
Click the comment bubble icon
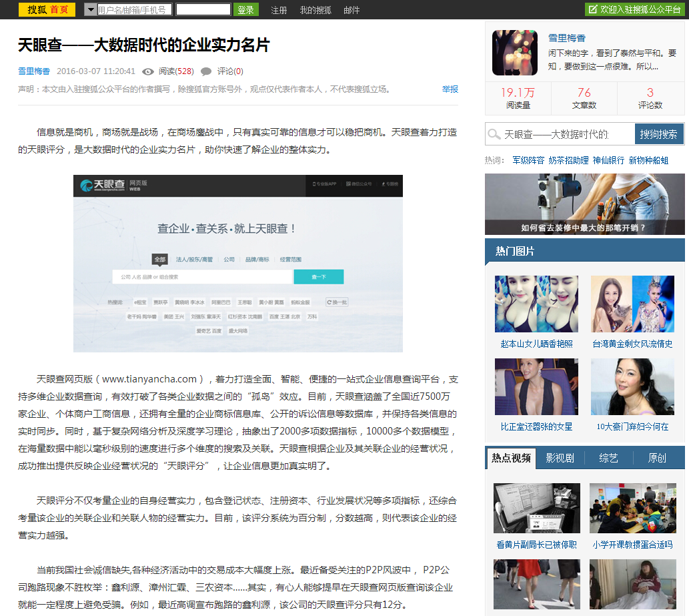(206, 71)
